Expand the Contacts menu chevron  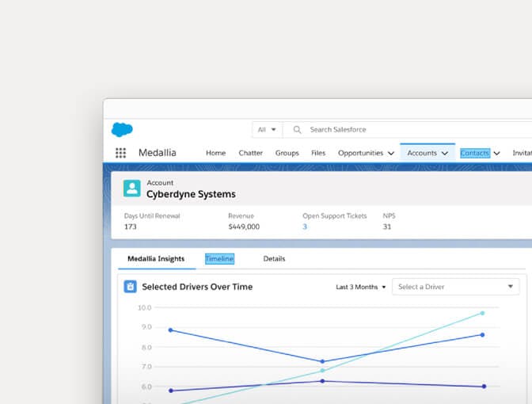(x=496, y=154)
